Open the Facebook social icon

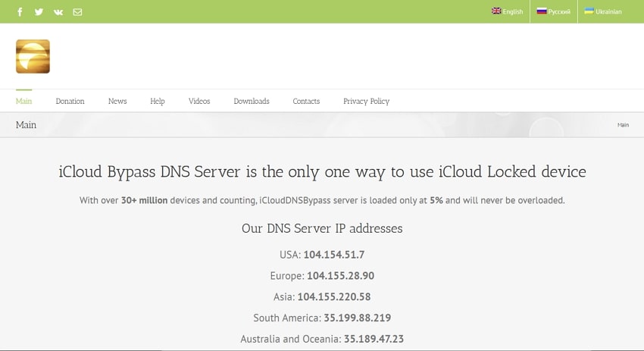(x=20, y=12)
